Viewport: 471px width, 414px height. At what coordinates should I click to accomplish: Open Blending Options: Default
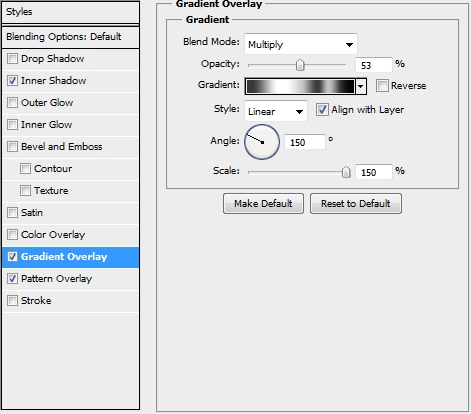pos(70,37)
